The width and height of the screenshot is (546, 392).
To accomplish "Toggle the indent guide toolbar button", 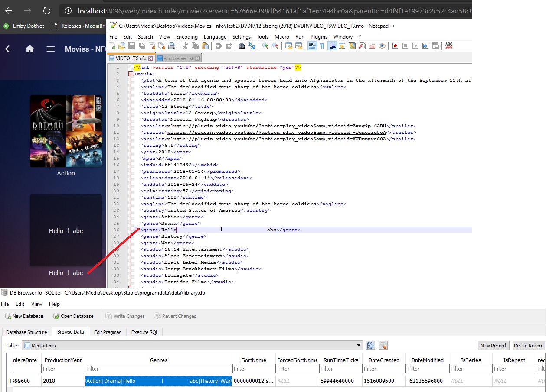I will coord(333,46).
